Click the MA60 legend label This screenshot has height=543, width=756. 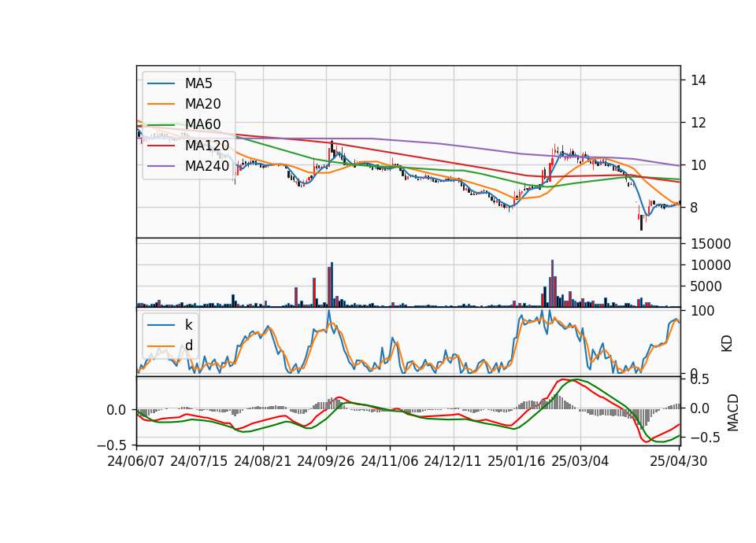(203, 125)
